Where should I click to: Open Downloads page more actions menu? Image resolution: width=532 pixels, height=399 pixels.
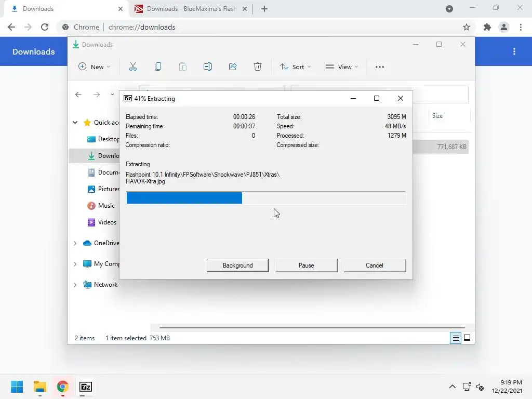tap(514, 51)
